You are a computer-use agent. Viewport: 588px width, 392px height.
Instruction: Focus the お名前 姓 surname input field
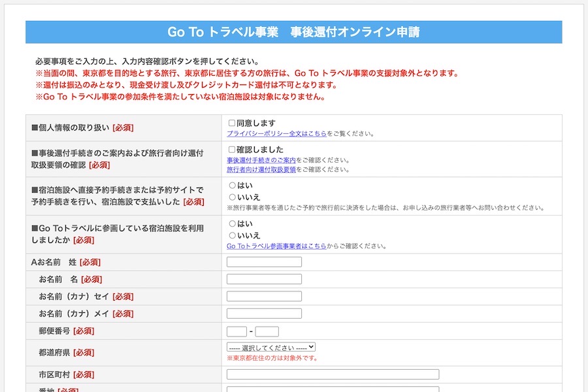tap(264, 262)
